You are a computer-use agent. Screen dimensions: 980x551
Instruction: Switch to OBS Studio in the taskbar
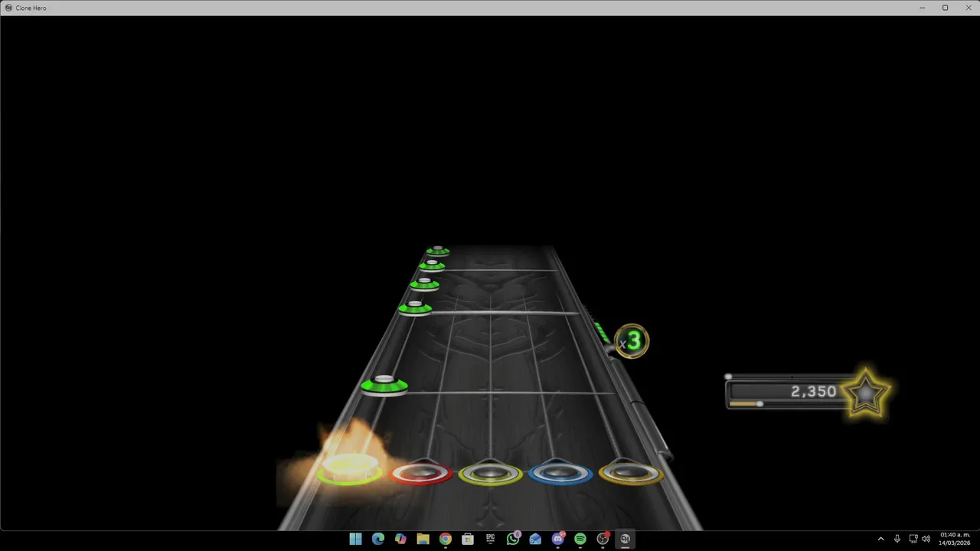click(x=603, y=539)
